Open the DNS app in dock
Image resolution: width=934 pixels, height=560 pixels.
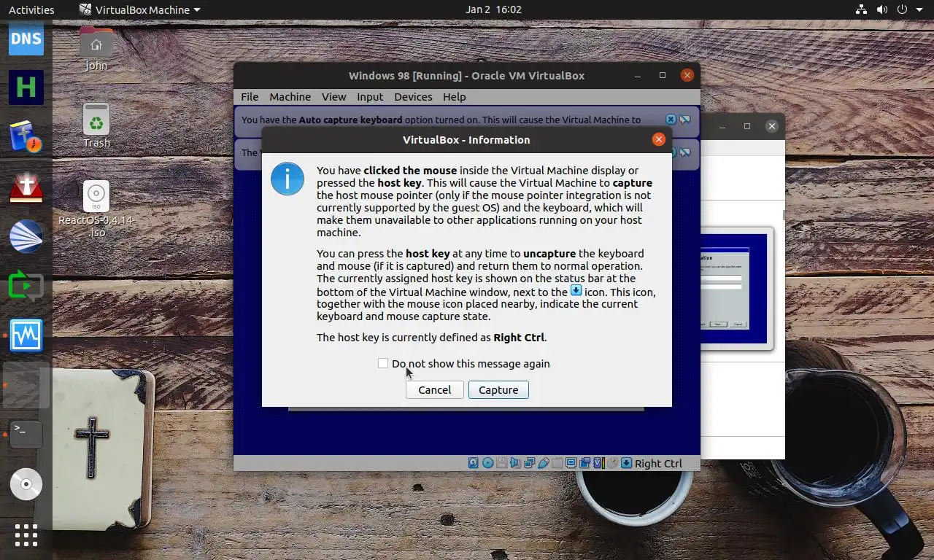coord(26,38)
